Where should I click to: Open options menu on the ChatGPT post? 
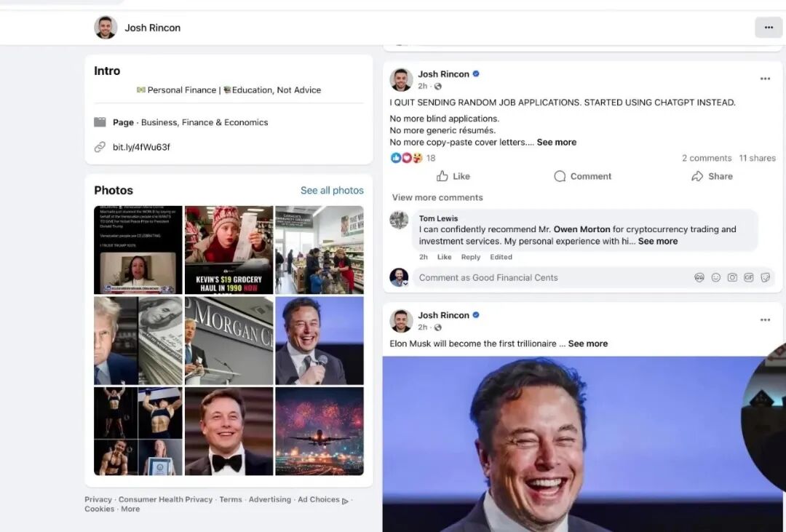point(765,79)
